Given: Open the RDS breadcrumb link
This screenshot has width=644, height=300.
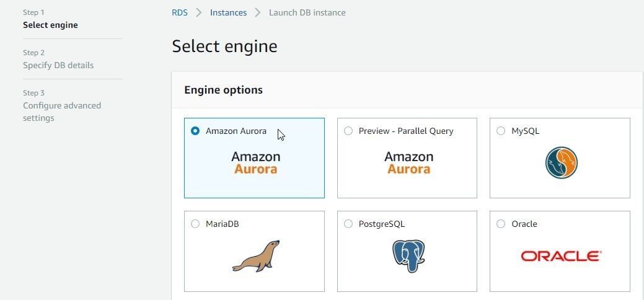Looking at the screenshot, I should [x=180, y=13].
